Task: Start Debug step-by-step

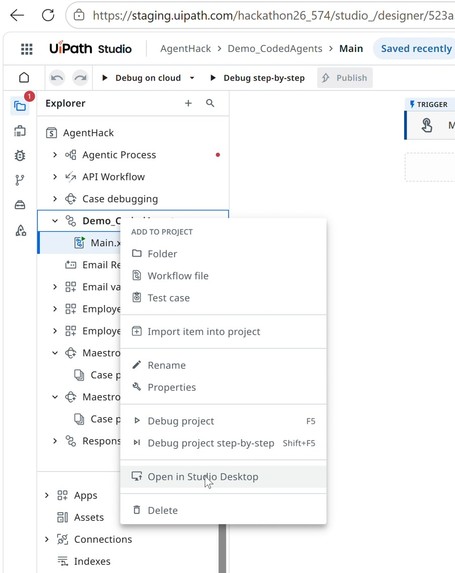Action: coord(258,78)
